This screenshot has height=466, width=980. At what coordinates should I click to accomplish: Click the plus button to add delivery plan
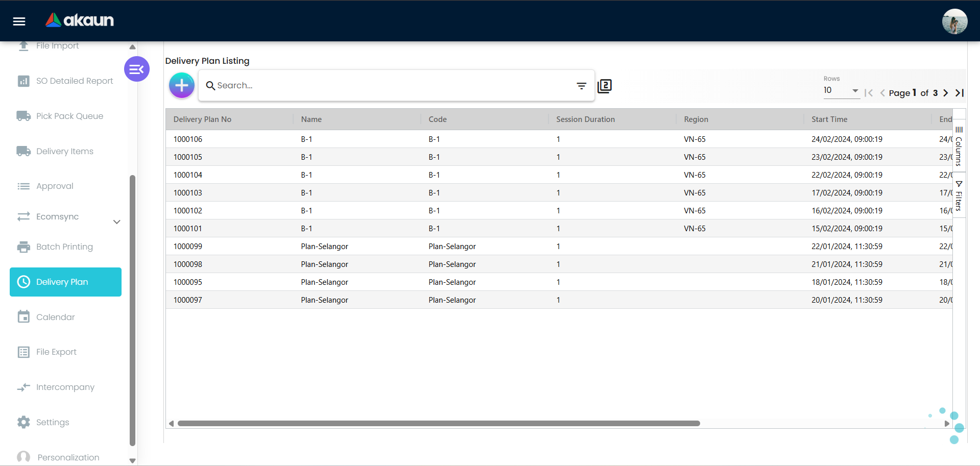182,85
